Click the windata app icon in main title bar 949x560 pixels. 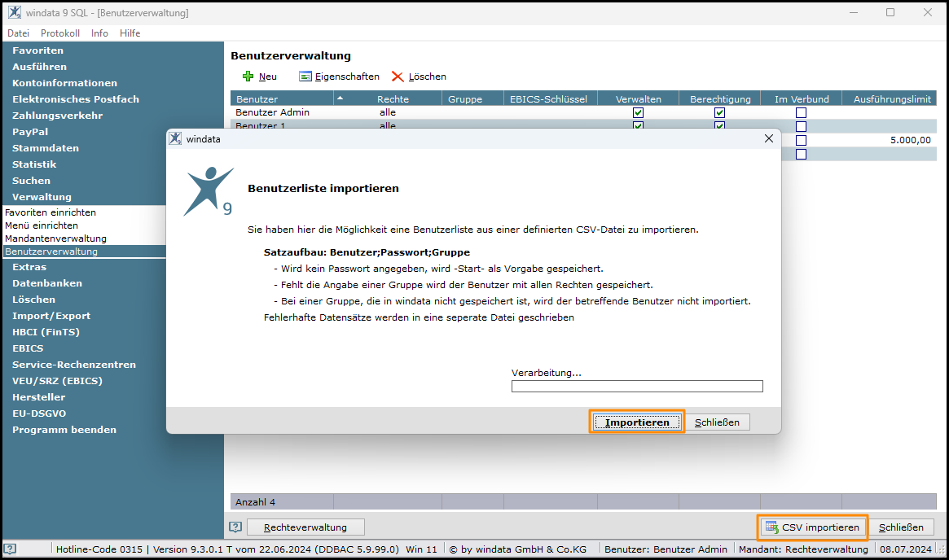pyautogui.click(x=15, y=12)
